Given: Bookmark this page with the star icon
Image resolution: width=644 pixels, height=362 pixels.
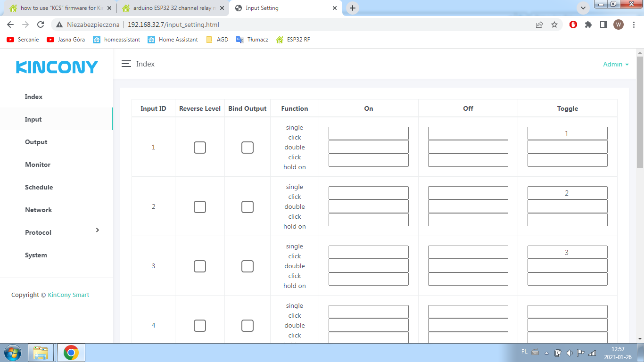Looking at the screenshot, I should tap(554, 25).
